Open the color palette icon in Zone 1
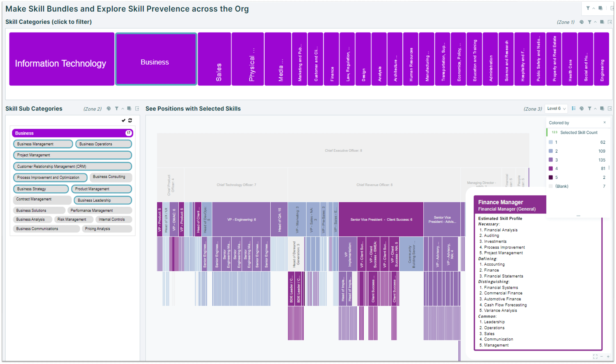This screenshot has height=364, width=616. pos(581,22)
